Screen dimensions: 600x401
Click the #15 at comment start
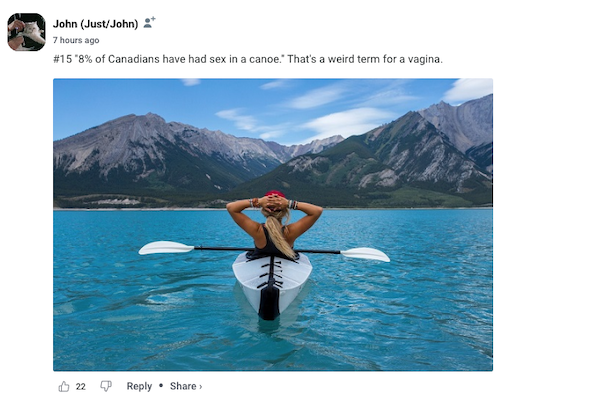[63, 59]
